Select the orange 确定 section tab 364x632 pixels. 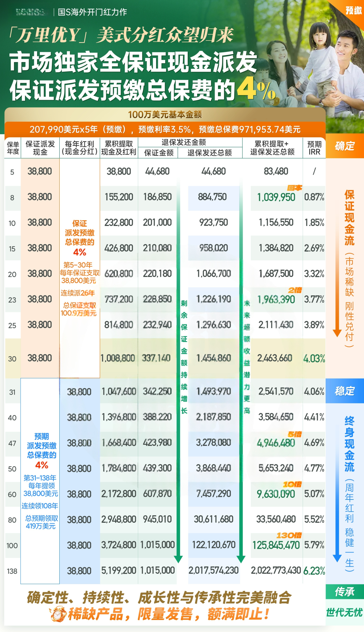(x=344, y=146)
